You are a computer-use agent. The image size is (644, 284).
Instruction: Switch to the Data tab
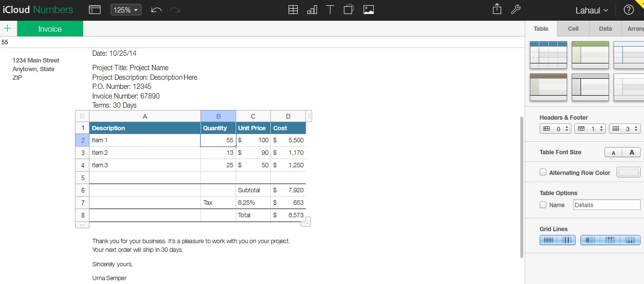pyautogui.click(x=605, y=29)
